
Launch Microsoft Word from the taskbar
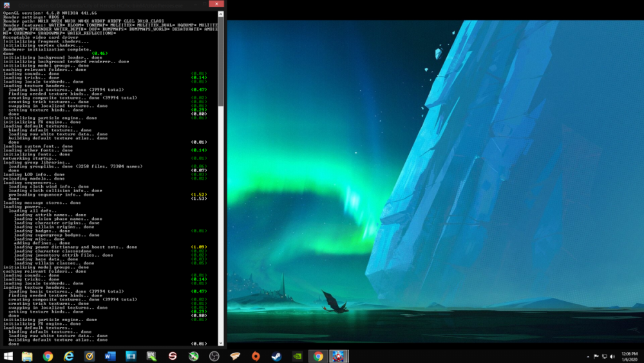[x=110, y=356]
